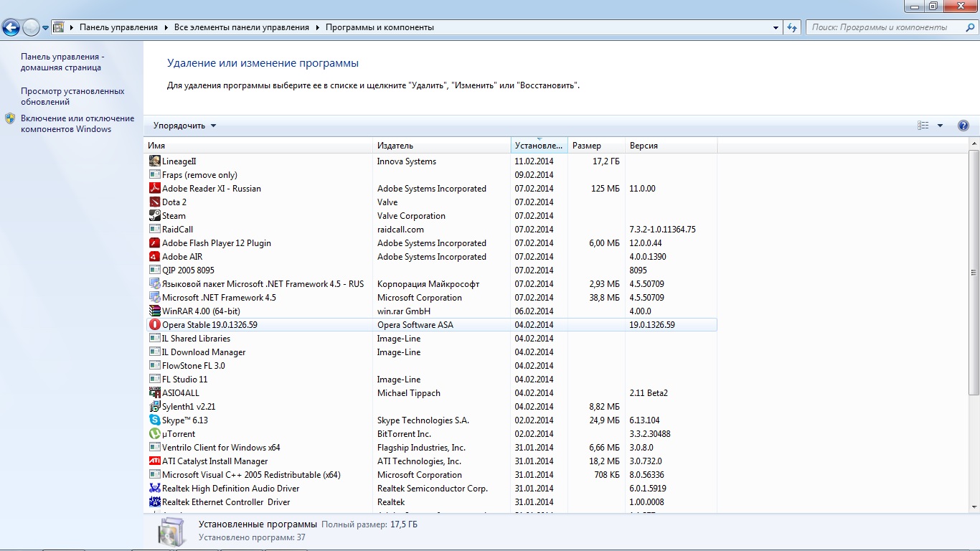Change view using the view mode icon
Image resolution: width=980 pixels, height=551 pixels.
pos(923,126)
